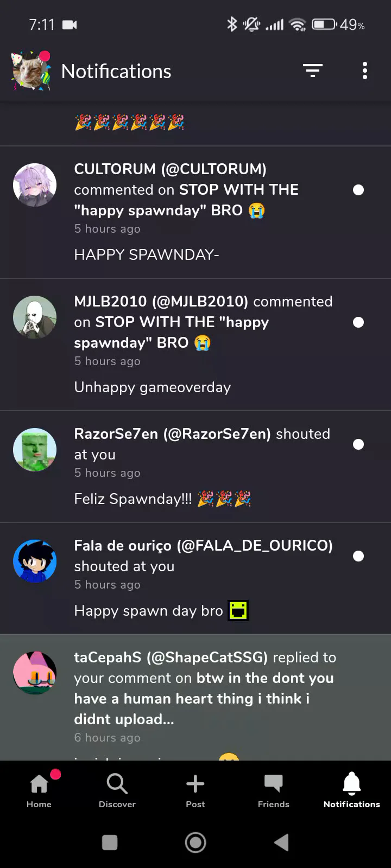Open taCepahS pink avatar
This screenshot has width=391, height=868.
coord(35,673)
